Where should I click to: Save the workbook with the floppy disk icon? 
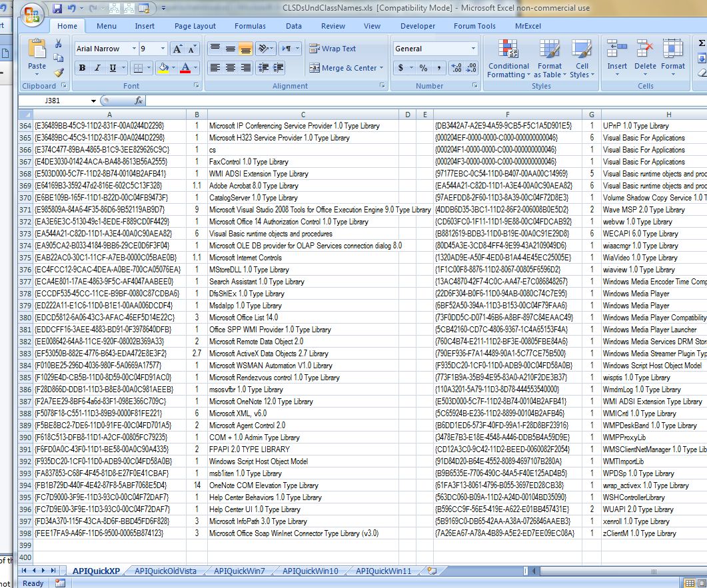tap(57, 8)
